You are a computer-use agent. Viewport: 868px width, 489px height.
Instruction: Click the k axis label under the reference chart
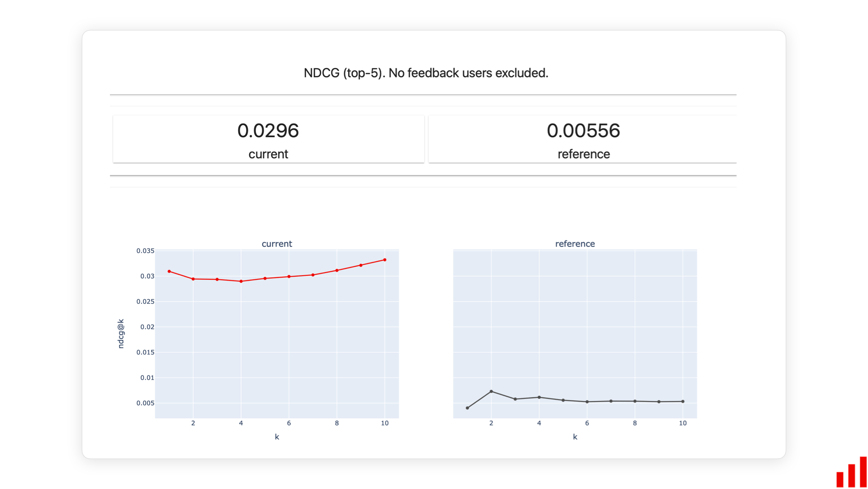(x=575, y=436)
